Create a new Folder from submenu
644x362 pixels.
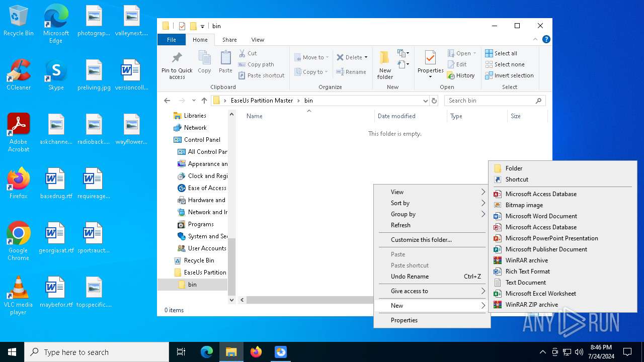click(562, 168)
